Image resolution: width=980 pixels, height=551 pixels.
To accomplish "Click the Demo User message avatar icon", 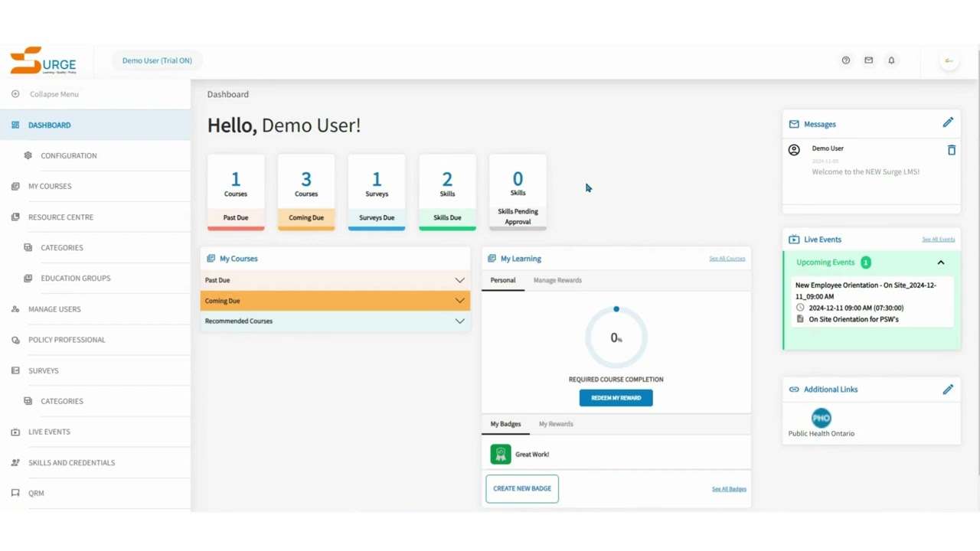I will coord(794,150).
